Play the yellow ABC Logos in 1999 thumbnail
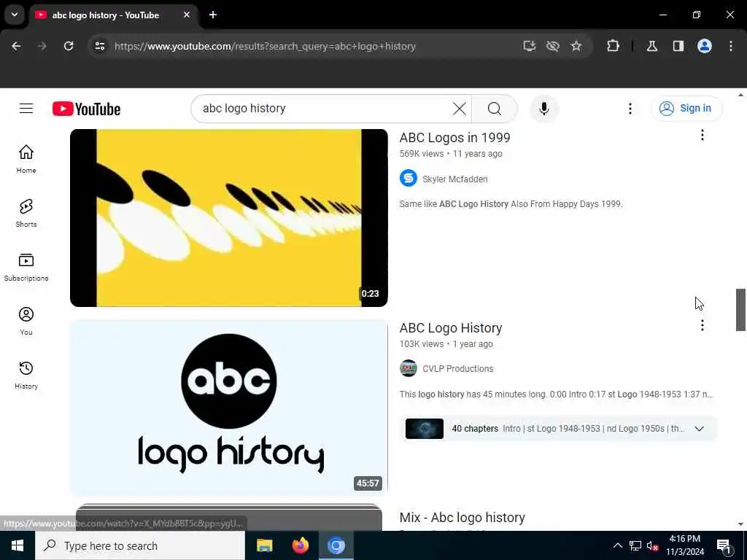The height and width of the screenshot is (560, 747). tap(228, 217)
